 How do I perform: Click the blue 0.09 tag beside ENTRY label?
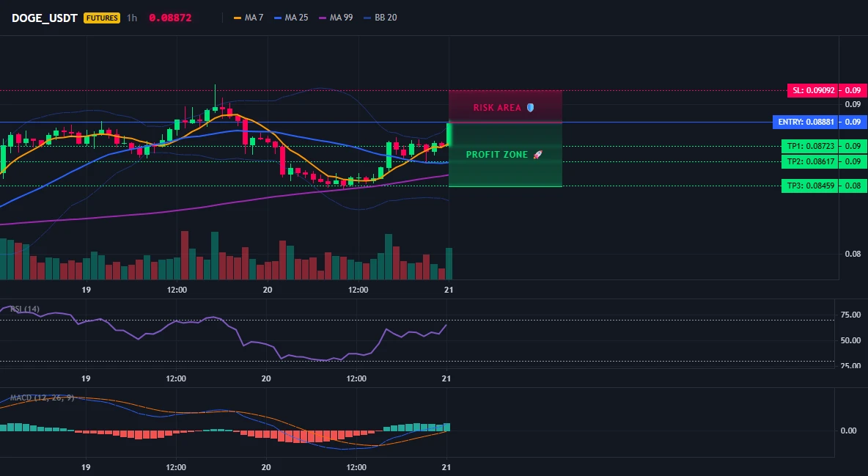point(853,122)
